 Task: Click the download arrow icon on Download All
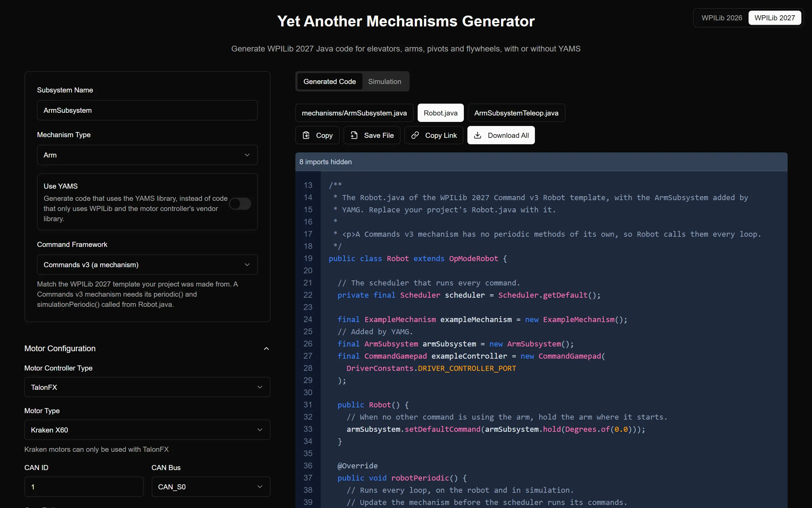coord(477,135)
